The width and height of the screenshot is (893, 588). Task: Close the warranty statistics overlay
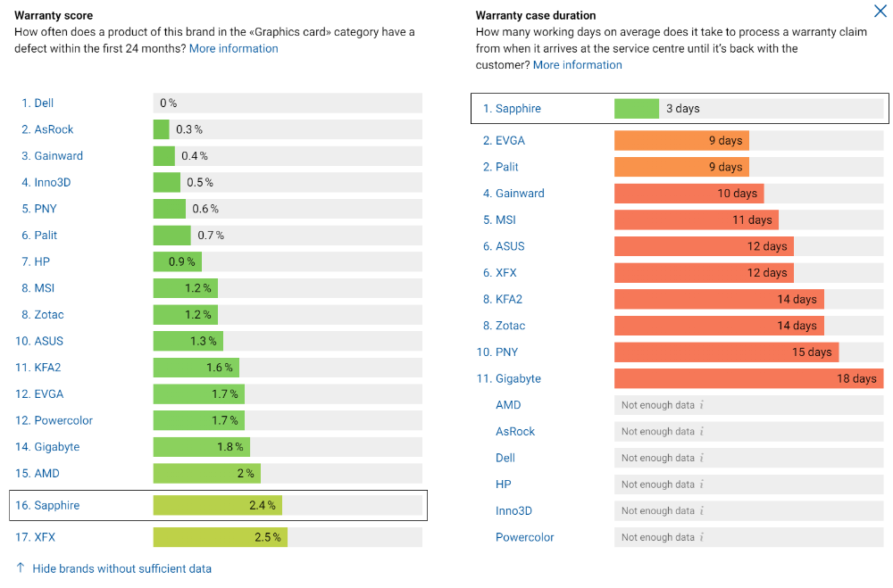pyautogui.click(x=880, y=11)
